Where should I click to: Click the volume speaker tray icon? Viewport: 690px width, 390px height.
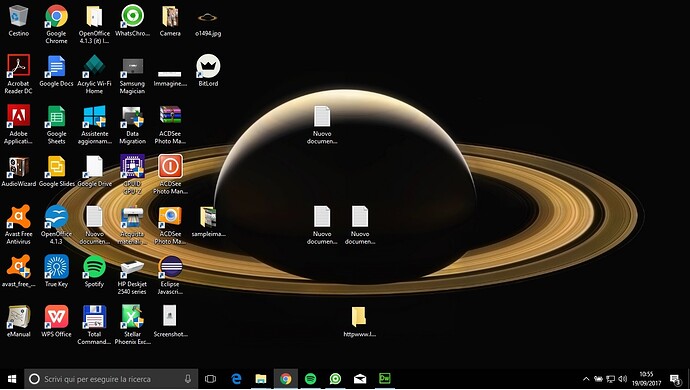[622, 379]
